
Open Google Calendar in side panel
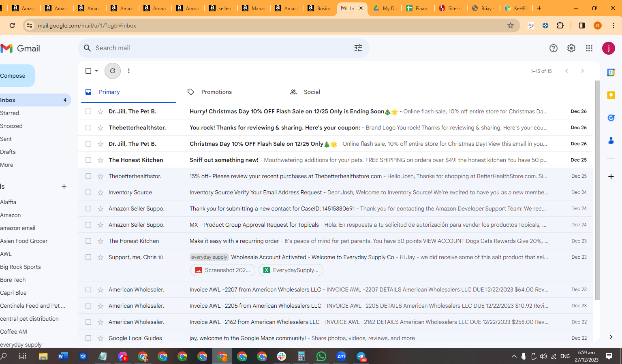click(611, 72)
